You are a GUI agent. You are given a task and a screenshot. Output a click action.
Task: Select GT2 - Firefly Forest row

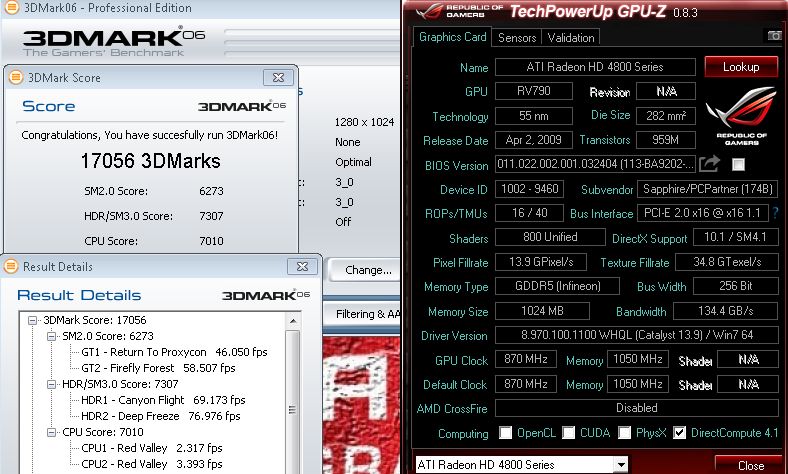pyautogui.click(x=158, y=368)
